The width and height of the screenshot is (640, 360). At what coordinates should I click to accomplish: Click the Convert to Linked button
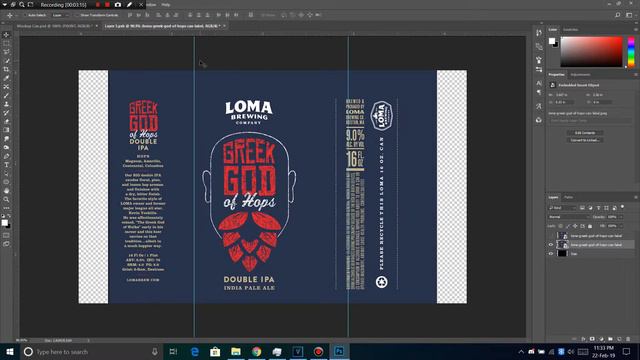pos(585,140)
